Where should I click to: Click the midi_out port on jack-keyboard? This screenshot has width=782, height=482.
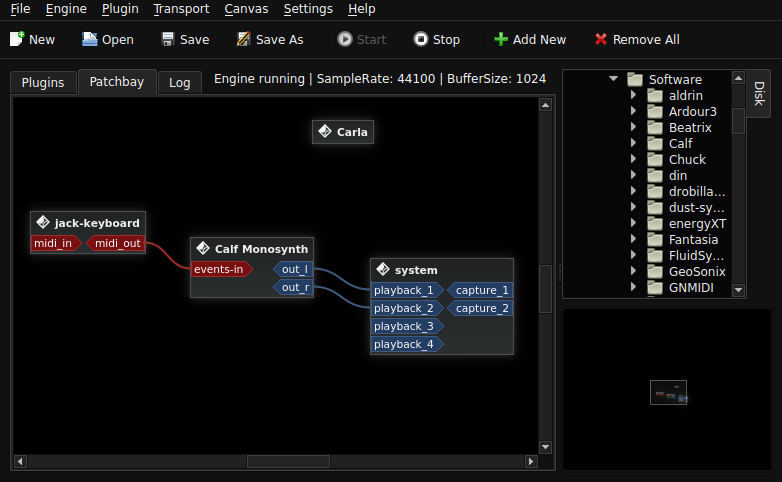(x=116, y=243)
